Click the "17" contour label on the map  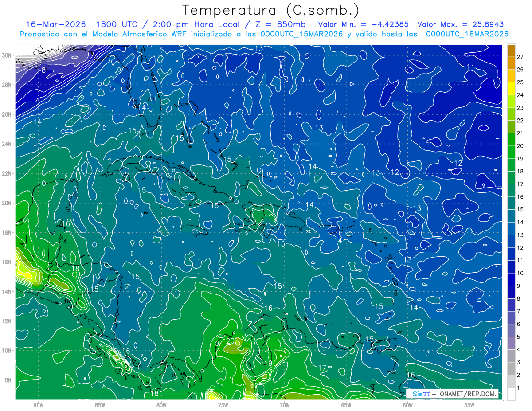tap(322, 368)
